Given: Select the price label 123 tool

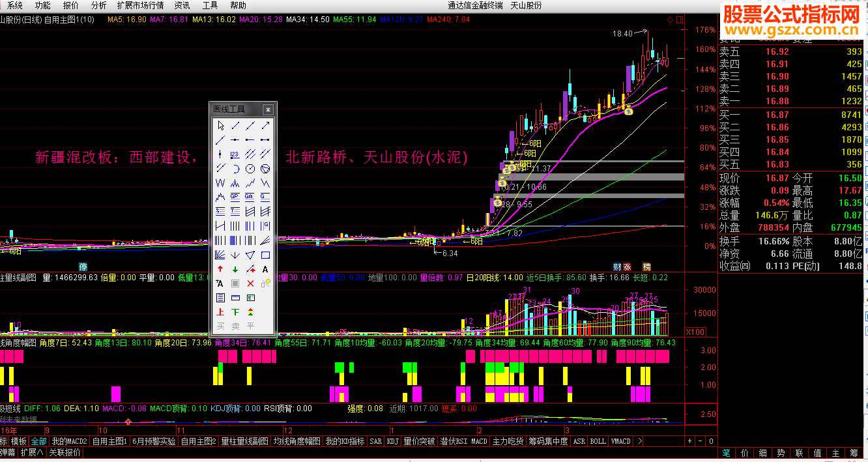Looking at the screenshot, I should click(235, 154).
